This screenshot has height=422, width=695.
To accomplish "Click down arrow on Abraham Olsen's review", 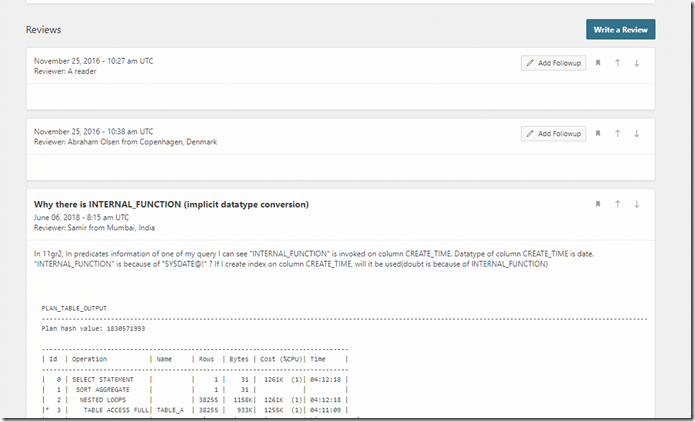I will tap(637, 133).
